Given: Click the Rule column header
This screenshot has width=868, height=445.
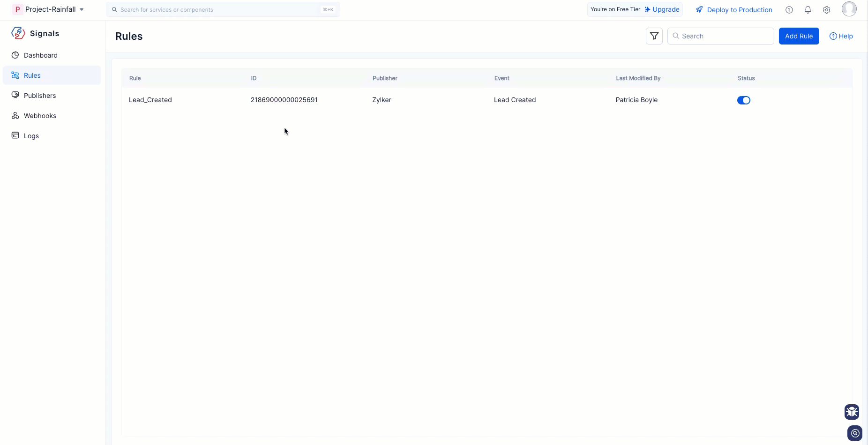Looking at the screenshot, I should click(x=135, y=78).
